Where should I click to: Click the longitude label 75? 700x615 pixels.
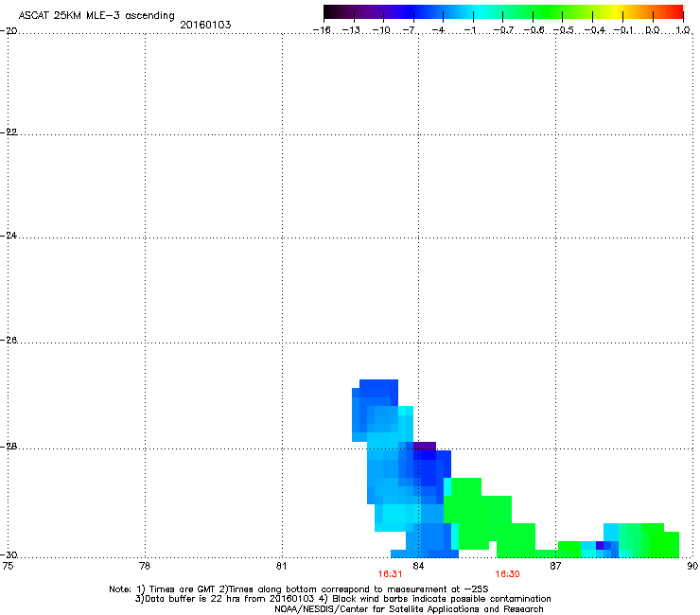click(x=8, y=566)
